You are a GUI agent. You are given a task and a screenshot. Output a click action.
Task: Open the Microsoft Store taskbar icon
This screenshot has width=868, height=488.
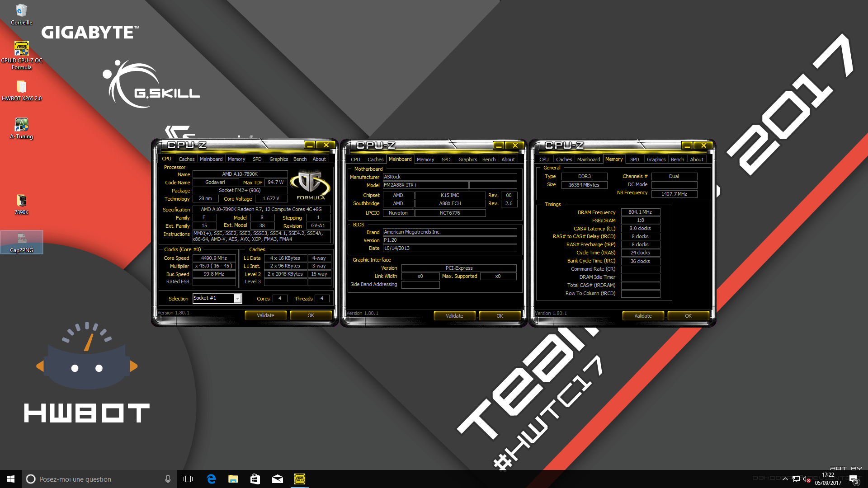pyautogui.click(x=255, y=479)
